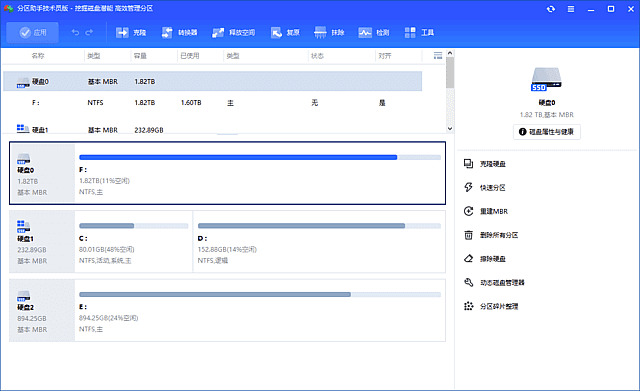This screenshot has height=391, width=640.
Task: Select the Disk 0 row in the list
Action: point(212,81)
